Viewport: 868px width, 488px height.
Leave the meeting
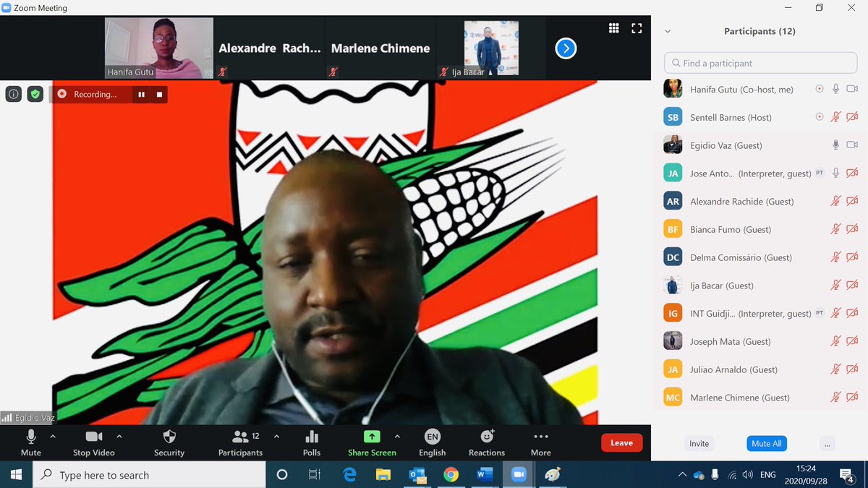[621, 442]
